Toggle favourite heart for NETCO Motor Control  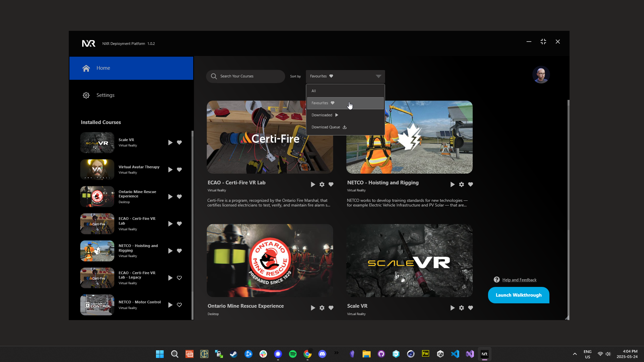pyautogui.click(x=179, y=305)
